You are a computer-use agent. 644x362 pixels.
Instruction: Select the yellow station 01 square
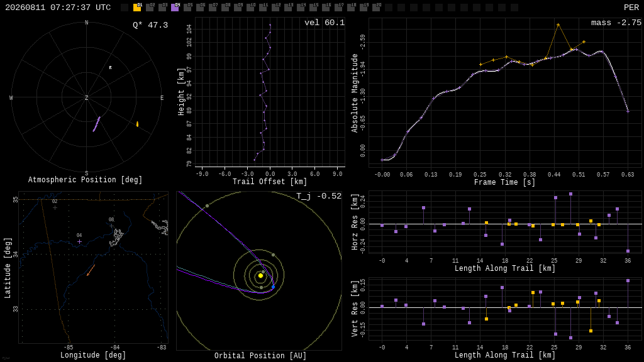point(137,7)
